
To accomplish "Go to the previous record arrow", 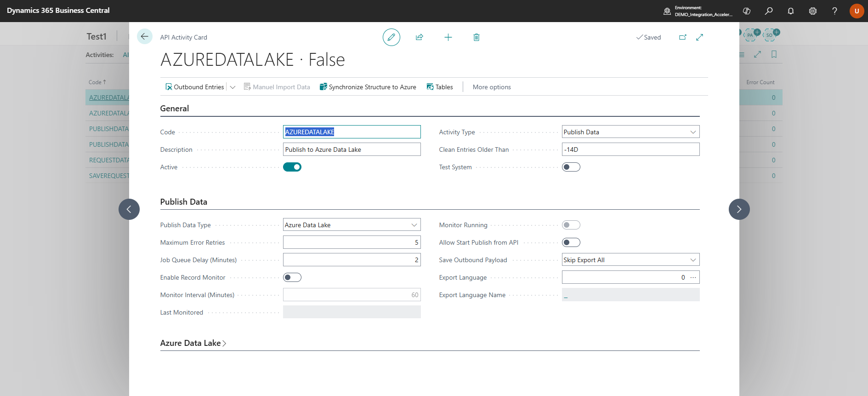I will (x=129, y=209).
